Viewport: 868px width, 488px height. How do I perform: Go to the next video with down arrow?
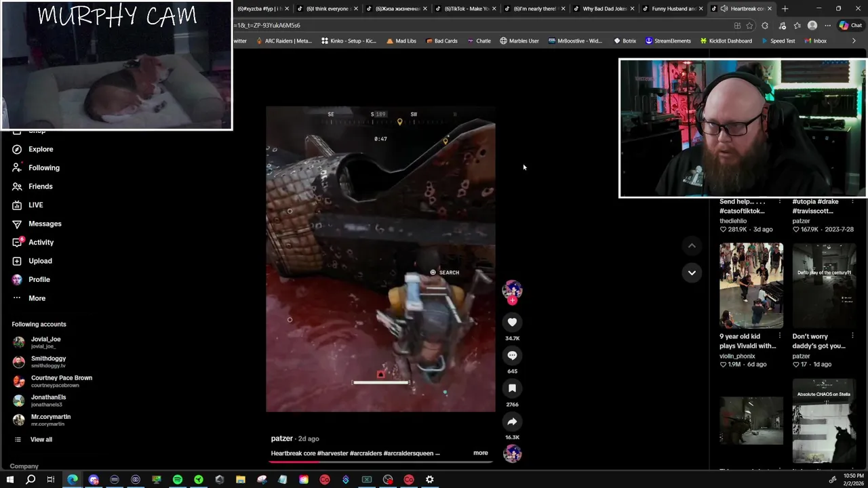pos(692,272)
